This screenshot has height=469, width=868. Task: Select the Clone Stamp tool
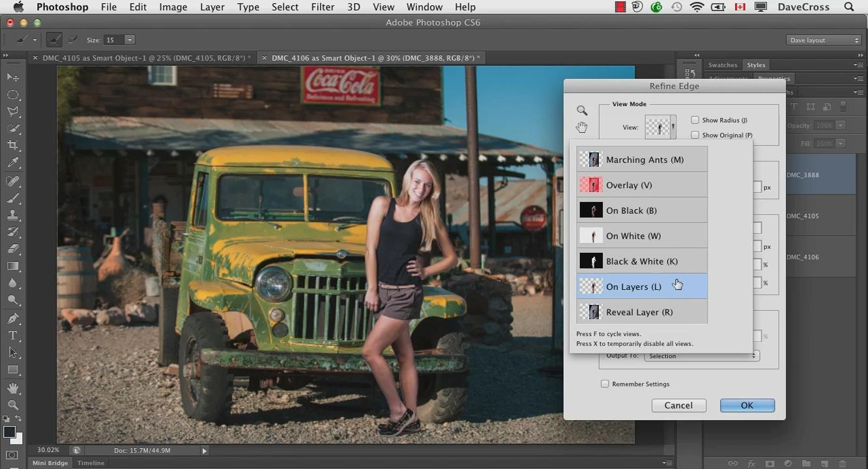[x=13, y=214]
